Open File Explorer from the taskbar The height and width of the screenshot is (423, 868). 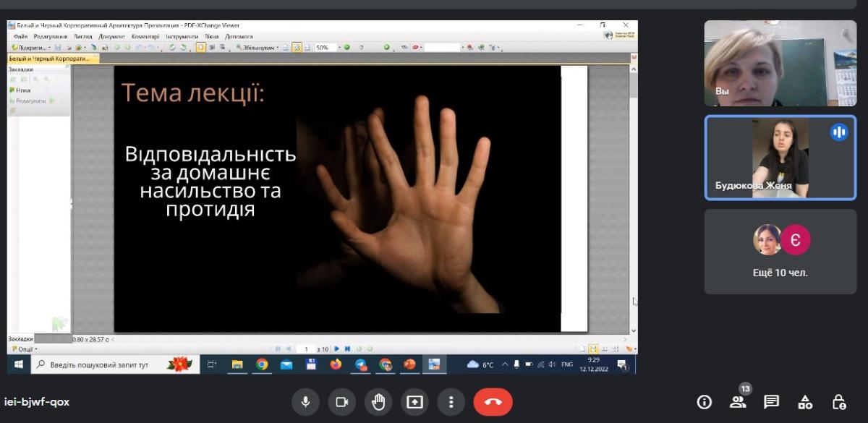237,364
